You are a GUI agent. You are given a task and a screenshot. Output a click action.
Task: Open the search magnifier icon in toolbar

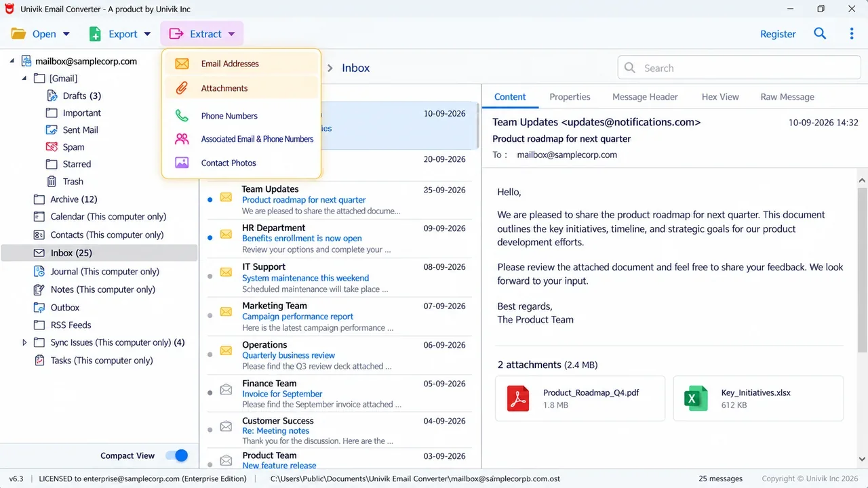click(820, 33)
